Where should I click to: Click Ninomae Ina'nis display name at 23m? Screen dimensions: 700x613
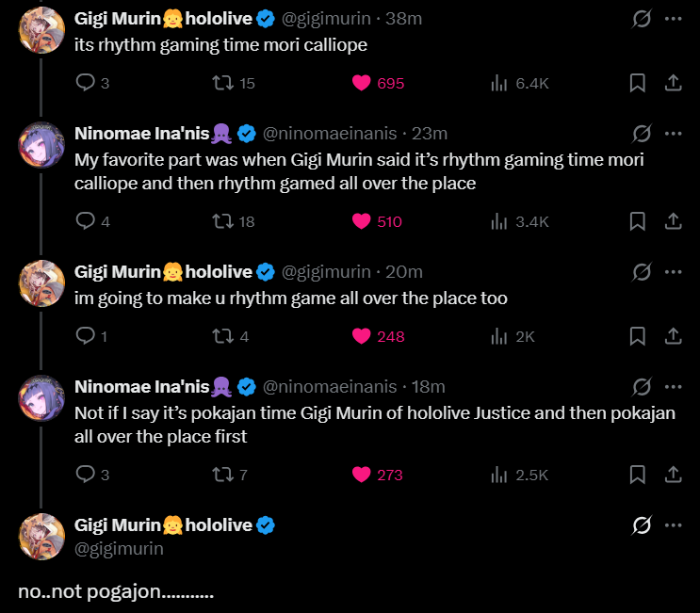[x=142, y=134]
